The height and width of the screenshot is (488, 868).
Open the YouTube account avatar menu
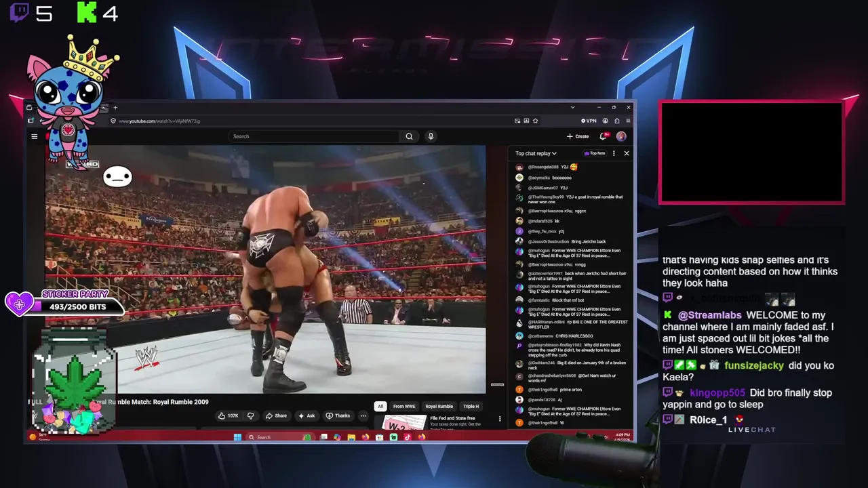point(620,136)
